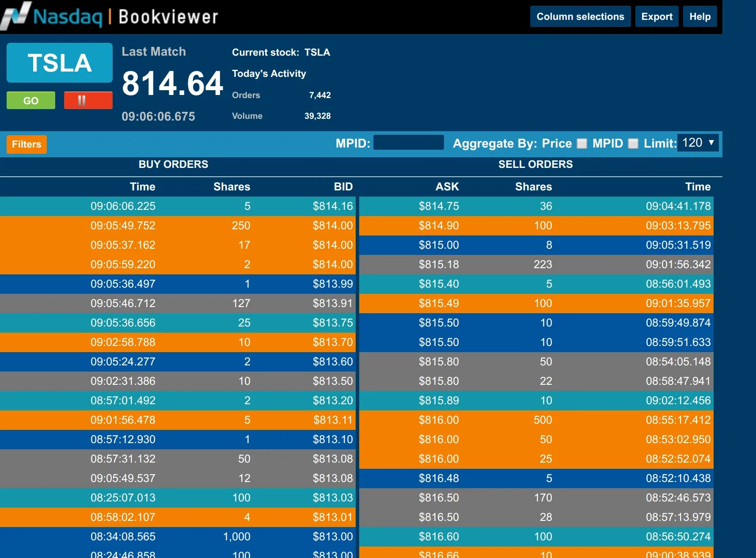The width and height of the screenshot is (756, 558).
Task: Select the $816.48 ask cell
Action: (439, 478)
